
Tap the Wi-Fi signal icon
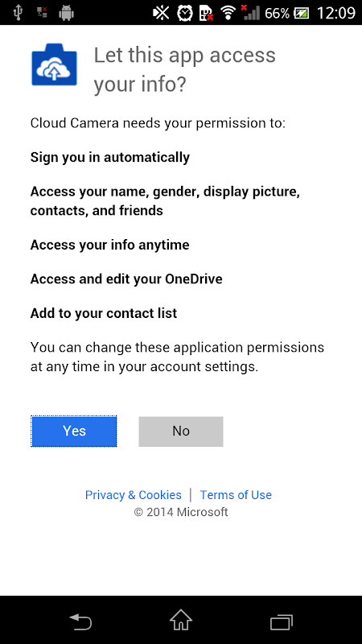pyautogui.click(x=228, y=13)
